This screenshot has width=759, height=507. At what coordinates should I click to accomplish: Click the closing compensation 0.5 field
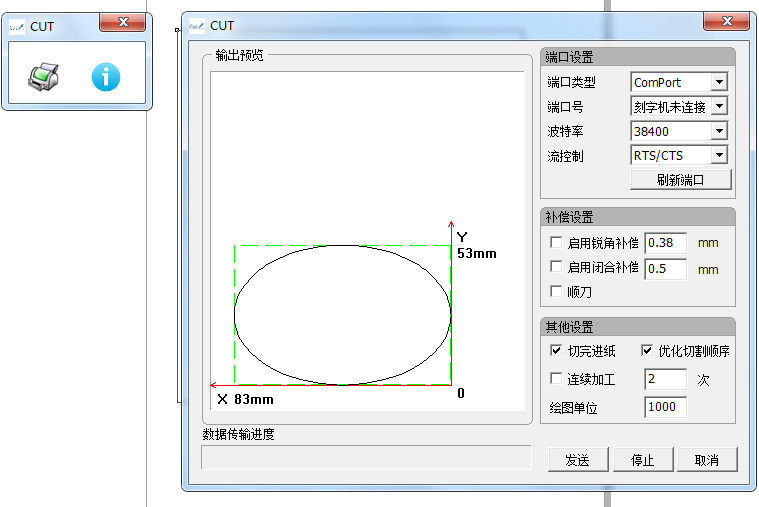[666, 269]
